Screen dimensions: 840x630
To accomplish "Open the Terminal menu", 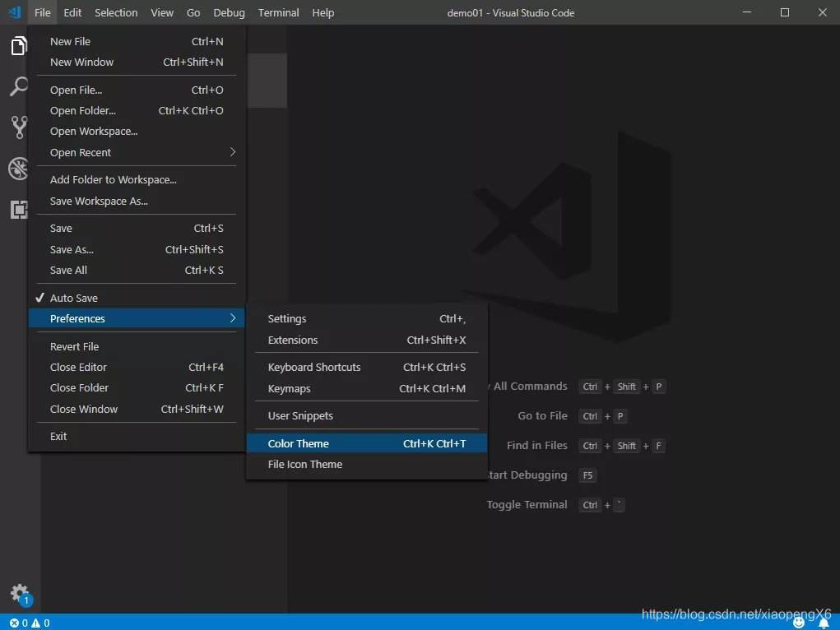I will 279,12.
